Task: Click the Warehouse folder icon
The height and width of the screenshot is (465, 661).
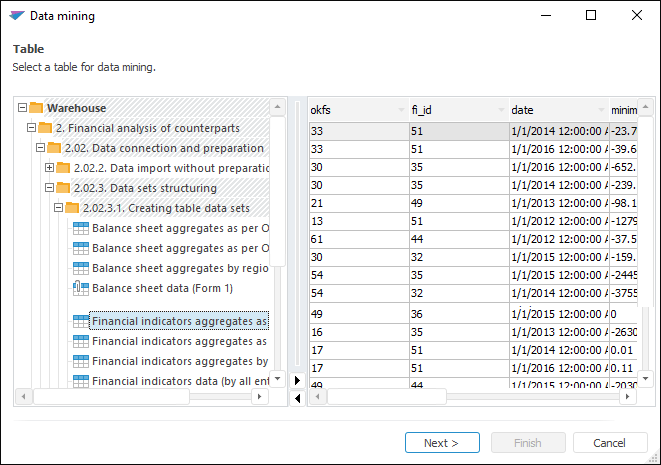Action: pyautogui.click(x=37, y=108)
